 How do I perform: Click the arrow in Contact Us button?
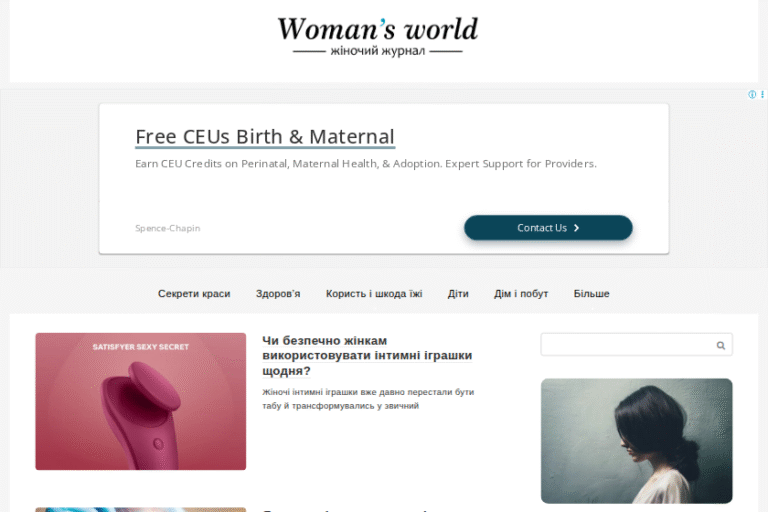[576, 228]
